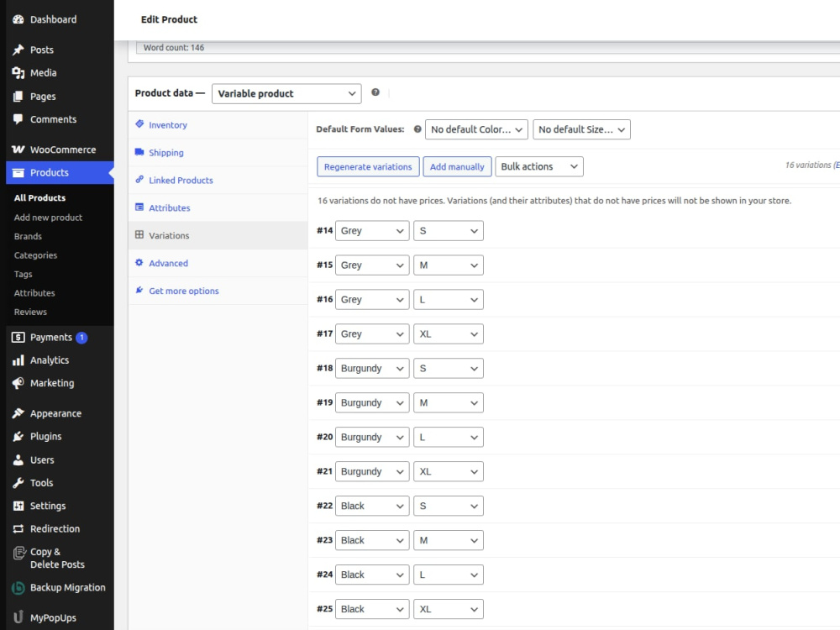Open size dropdown for variation #15
The width and height of the screenshot is (840, 630).
(449, 265)
